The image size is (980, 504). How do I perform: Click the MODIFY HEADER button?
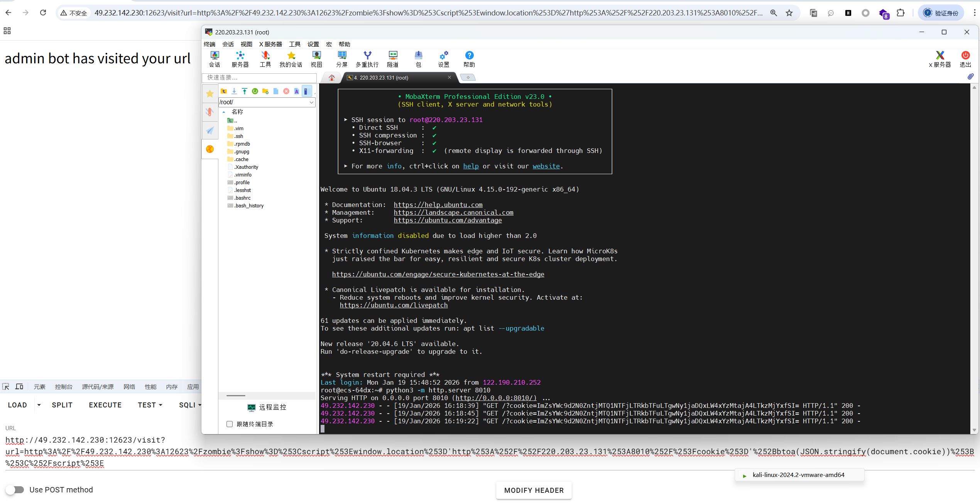point(534,490)
